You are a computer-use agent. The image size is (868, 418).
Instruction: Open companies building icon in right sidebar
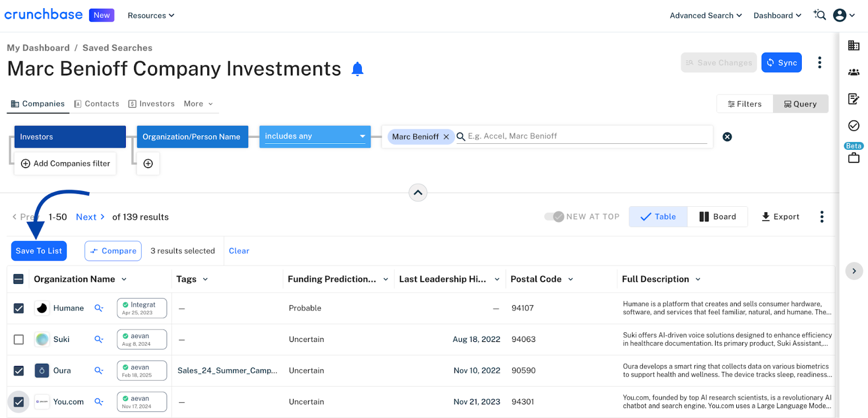click(854, 45)
